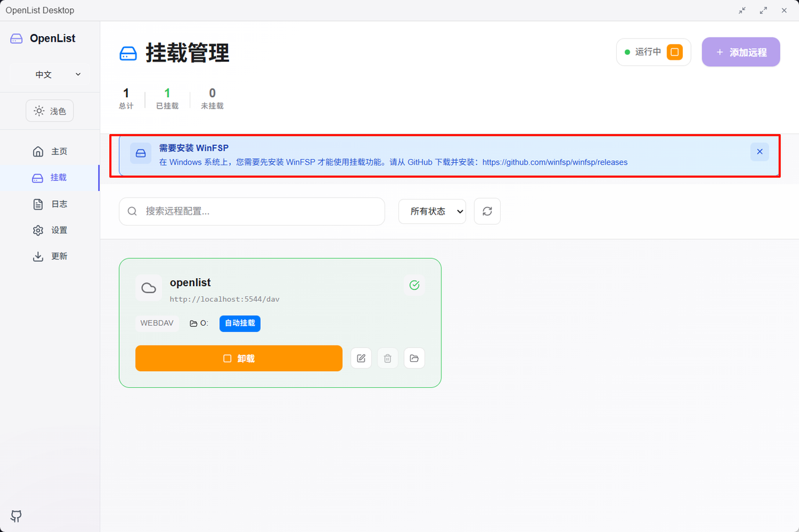Image resolution: width=799 pixels, height=532 pixels.
Task: Click the 总计 total count
Action: 126,99
